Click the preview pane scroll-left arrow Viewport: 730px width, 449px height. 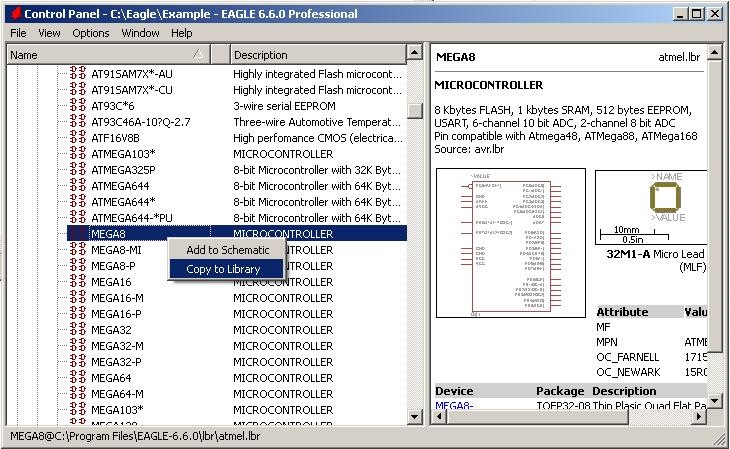[439, 416]
